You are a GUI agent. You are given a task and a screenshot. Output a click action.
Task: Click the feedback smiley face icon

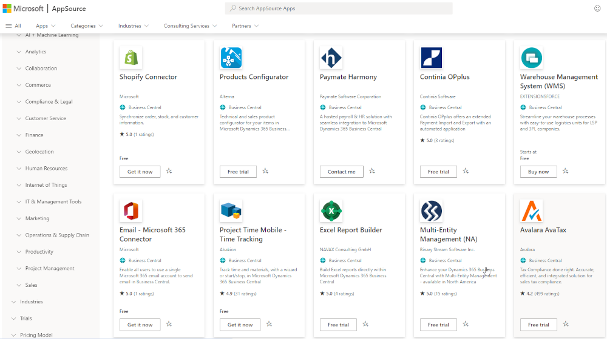[597, 8]
